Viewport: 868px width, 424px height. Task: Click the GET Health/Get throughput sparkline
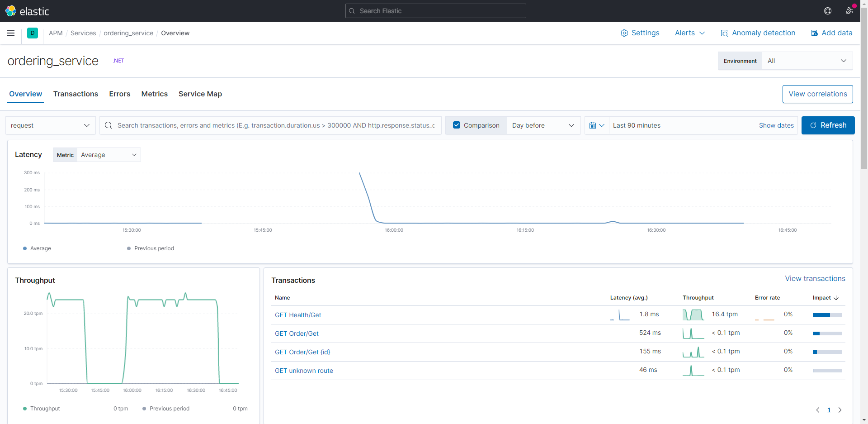coord(693,314)
